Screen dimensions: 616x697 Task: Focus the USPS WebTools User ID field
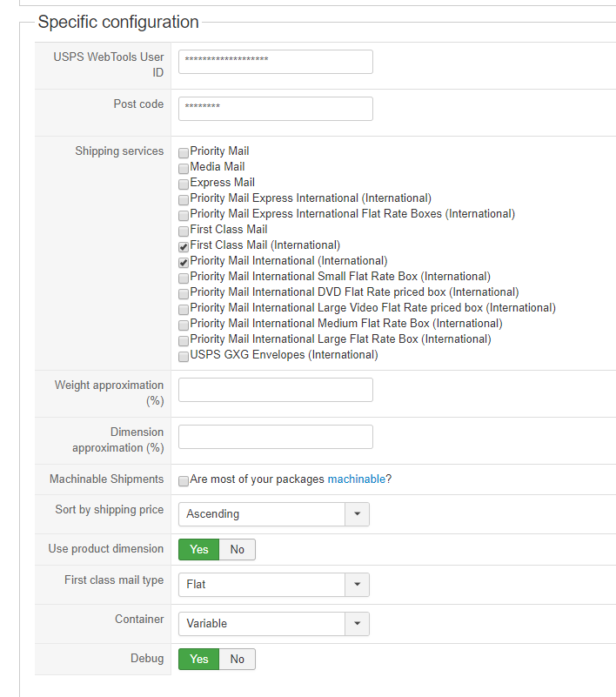point(275,62)
